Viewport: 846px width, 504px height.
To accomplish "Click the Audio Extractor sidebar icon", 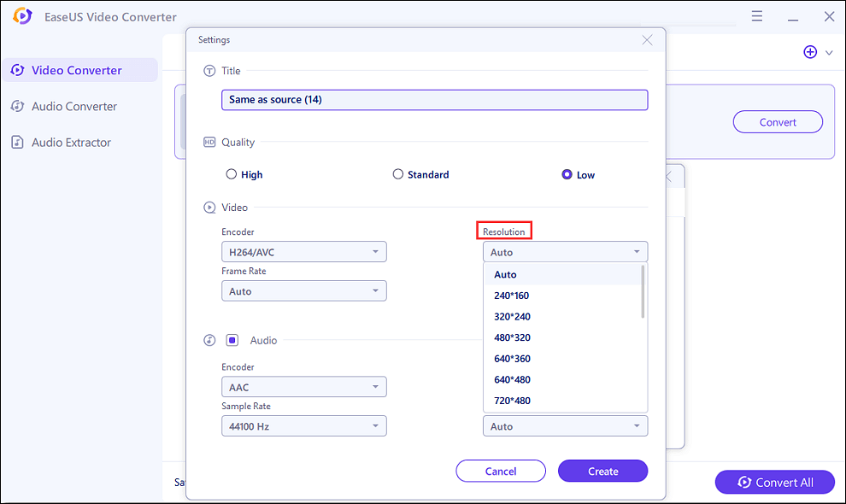I will (17, 143).
